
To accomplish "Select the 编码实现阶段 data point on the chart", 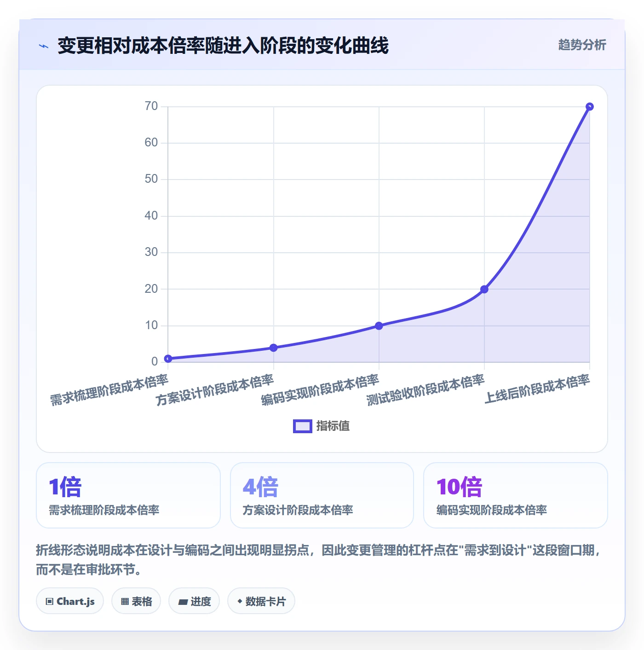I will 379,326.
